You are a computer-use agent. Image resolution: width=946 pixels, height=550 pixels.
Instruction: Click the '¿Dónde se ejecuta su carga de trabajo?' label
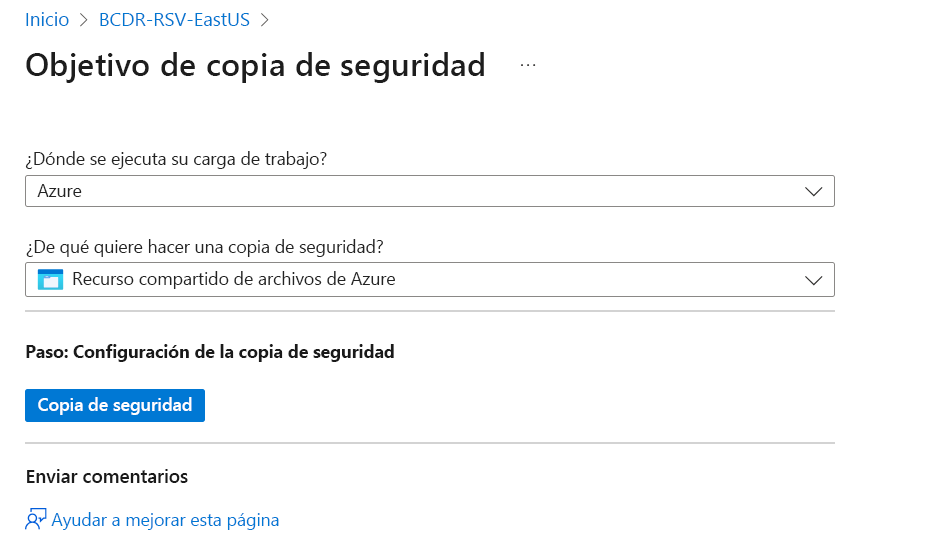177,159
